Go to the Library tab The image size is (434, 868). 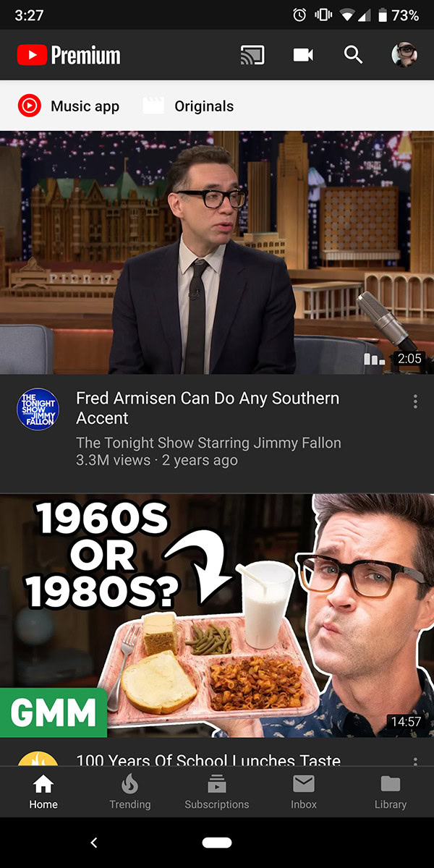point(391,792)
